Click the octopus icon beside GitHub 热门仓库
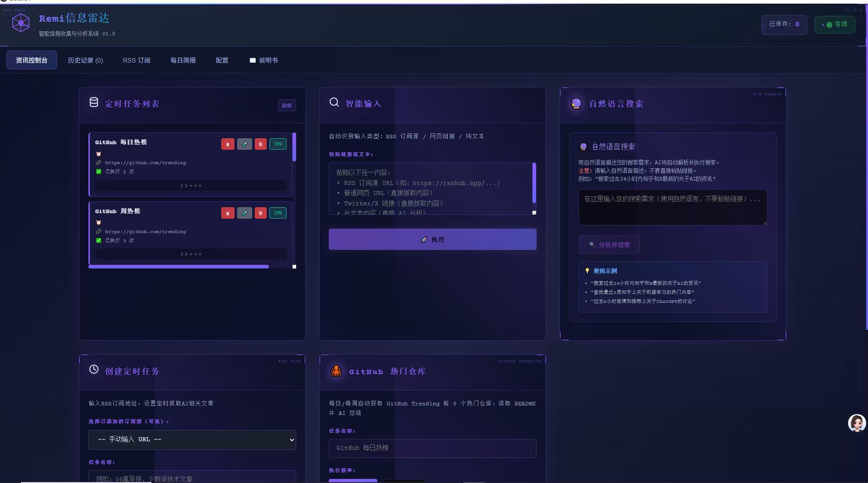 [336, 371]
